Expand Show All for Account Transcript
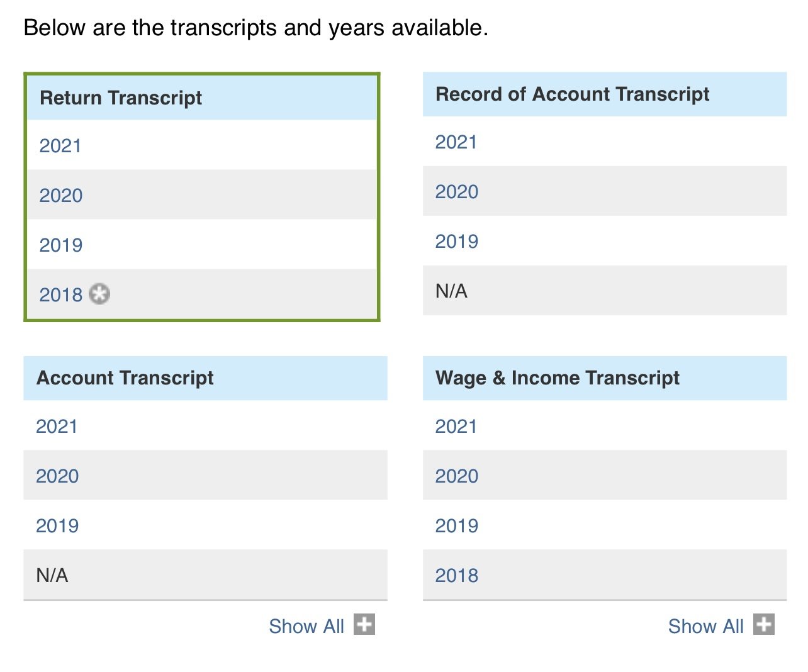 (x=306, y=626)
